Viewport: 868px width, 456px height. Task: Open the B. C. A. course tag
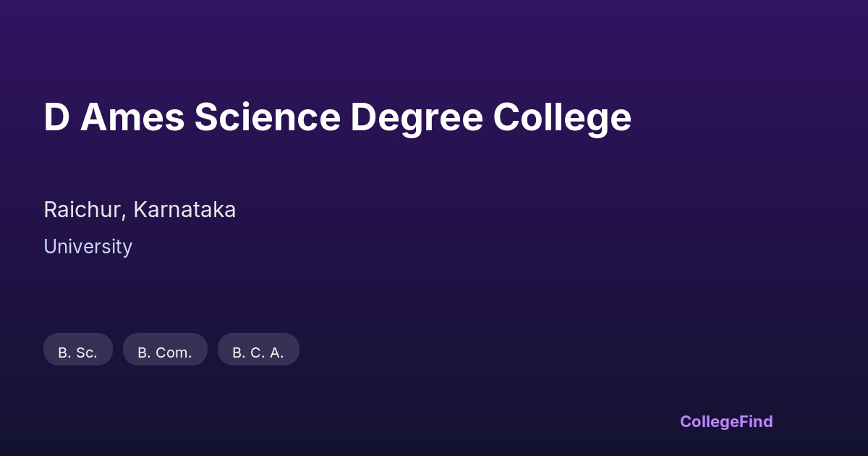point(258,350)
